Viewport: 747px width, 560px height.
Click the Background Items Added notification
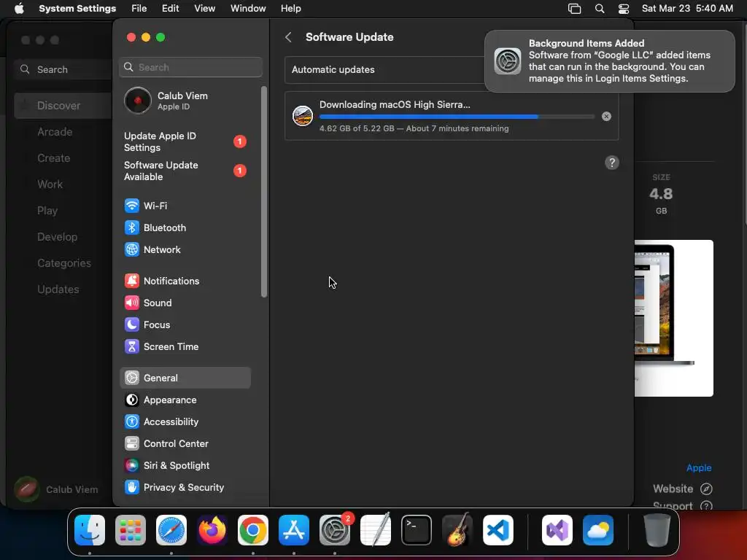(609, 61)
